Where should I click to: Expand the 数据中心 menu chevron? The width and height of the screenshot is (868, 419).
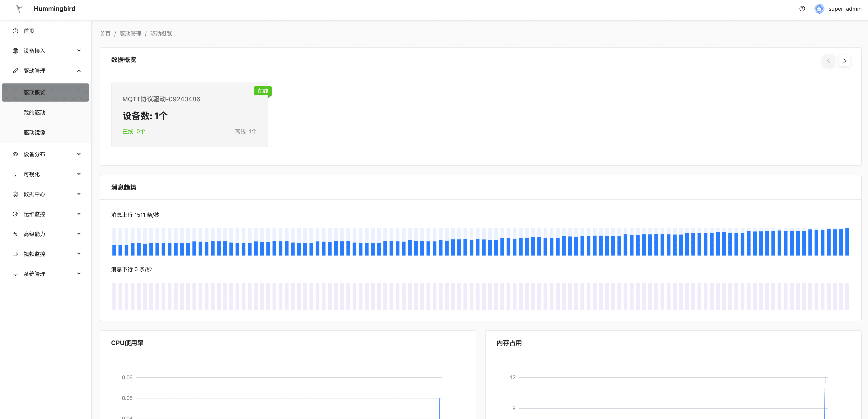79,194
